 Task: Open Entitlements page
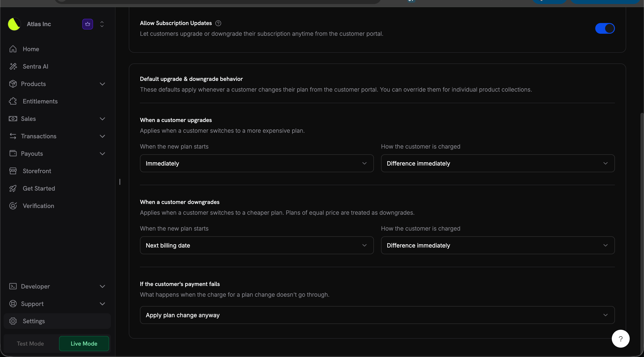pyautogui.click(x=57, y=101)
